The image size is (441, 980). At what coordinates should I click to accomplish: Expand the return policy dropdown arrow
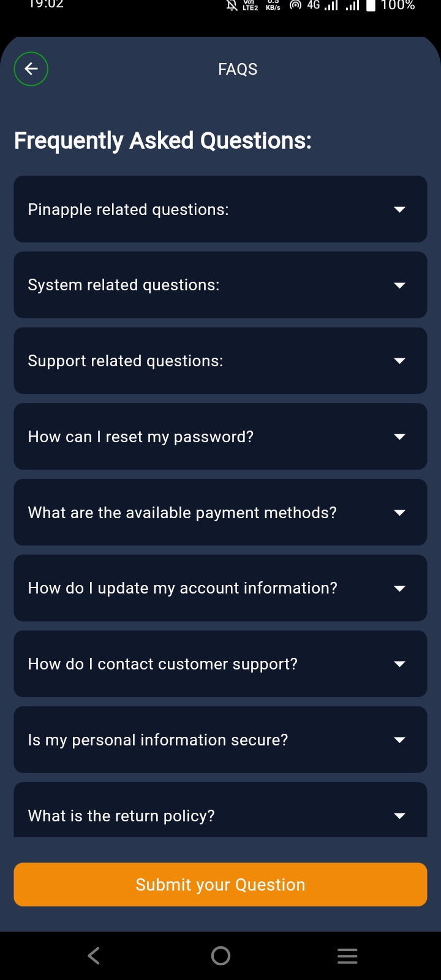pos(399,816)
